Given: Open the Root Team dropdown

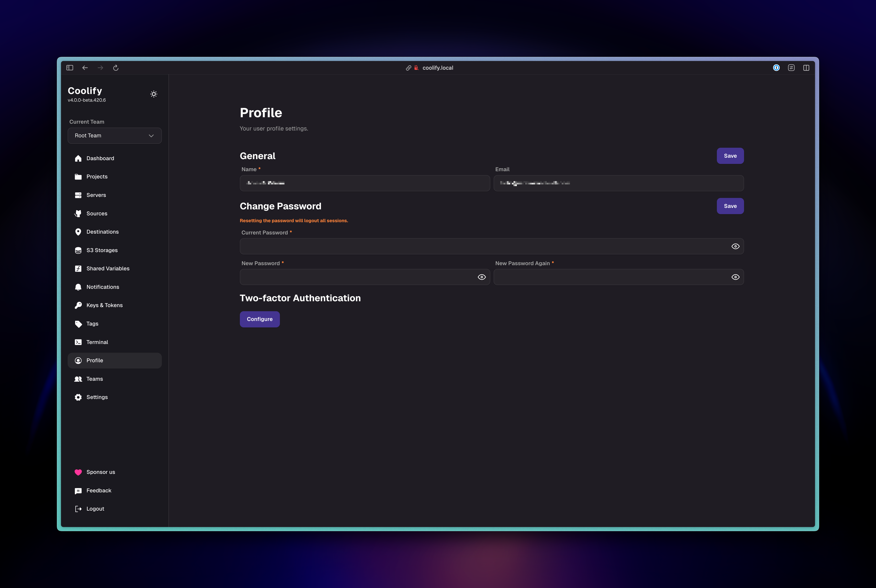Looking at the screenshot, I should 114,136.
